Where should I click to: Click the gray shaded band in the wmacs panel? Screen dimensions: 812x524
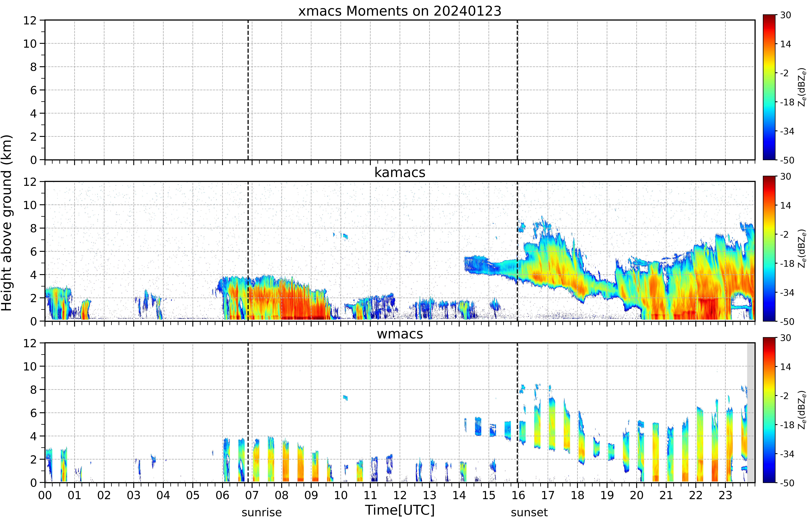coord(751,413)
